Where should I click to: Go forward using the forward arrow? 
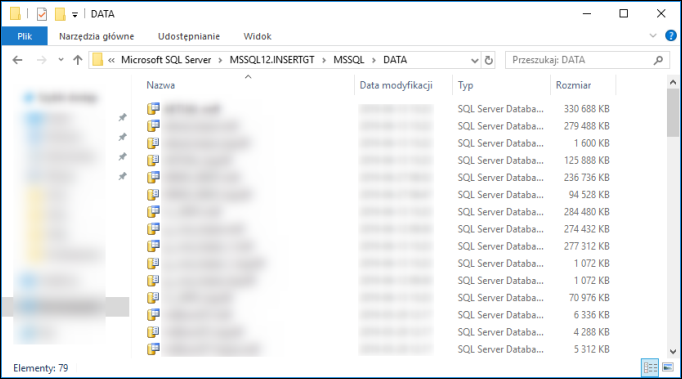[x=41, y=60]
